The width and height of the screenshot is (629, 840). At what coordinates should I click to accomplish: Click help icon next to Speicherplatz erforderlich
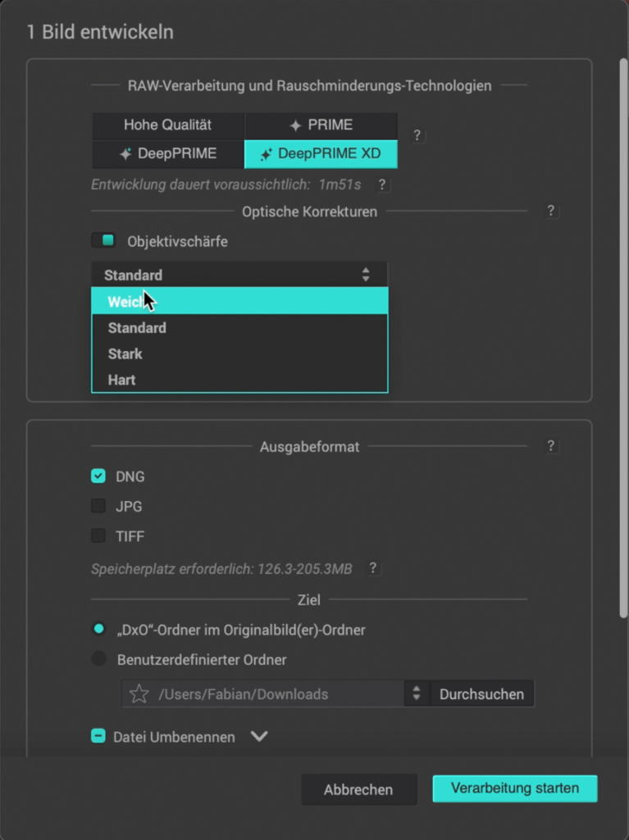click(373, 568)
